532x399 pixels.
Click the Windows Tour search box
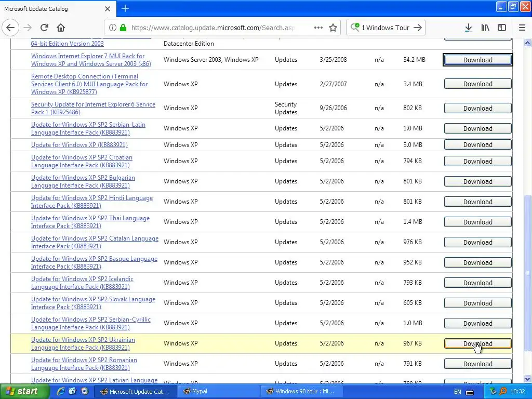[x=386, y=28]
